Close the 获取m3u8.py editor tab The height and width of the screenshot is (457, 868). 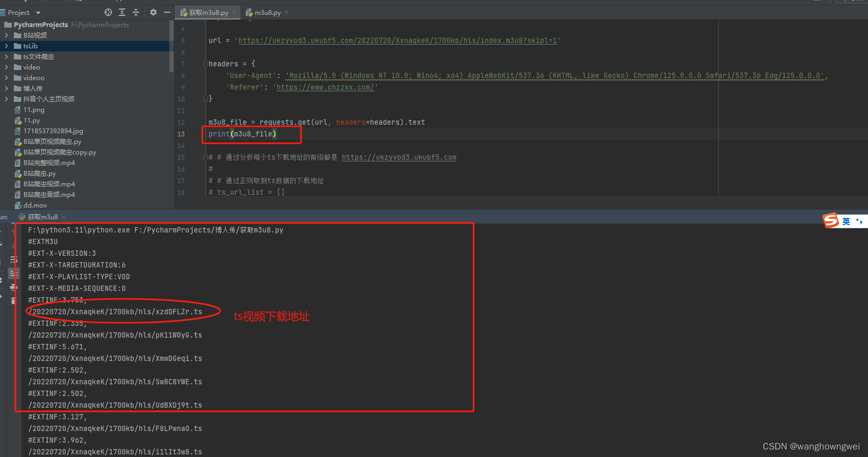234,13
